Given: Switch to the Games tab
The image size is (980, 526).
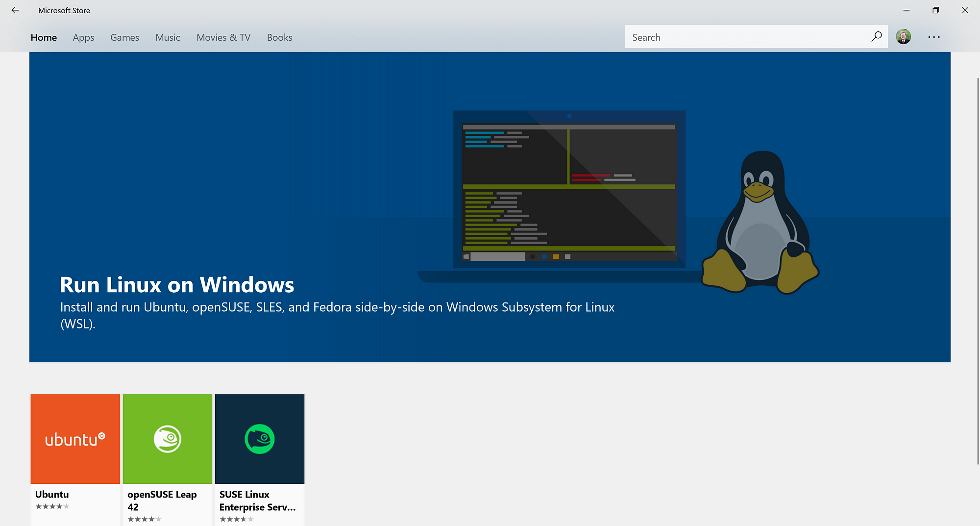Looking at the screenshot, I should tap(124, 37).
